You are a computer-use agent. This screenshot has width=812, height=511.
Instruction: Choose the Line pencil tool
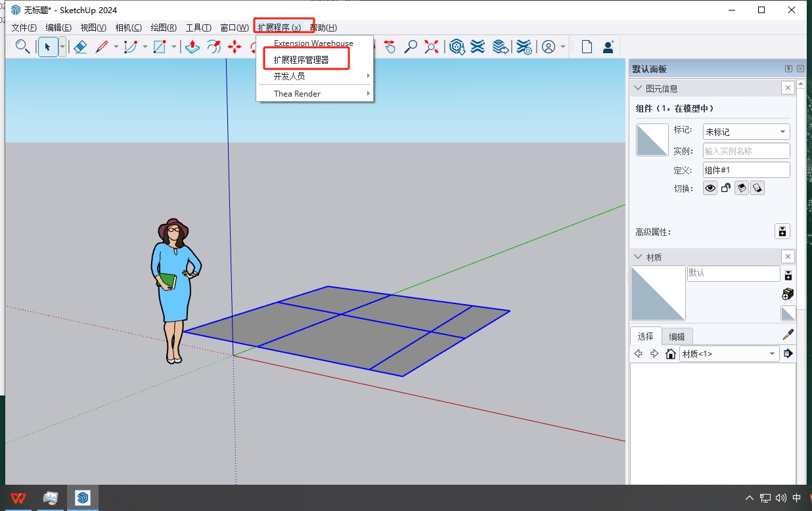[x=102, y=47]
